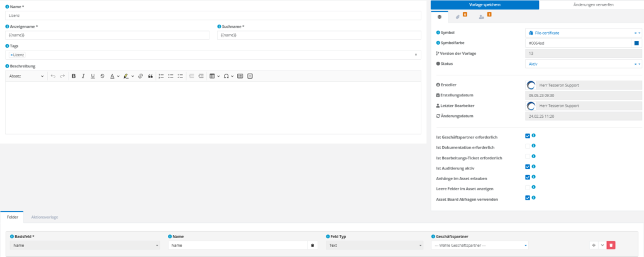
Task: Create a numbered list in the editor
Action: pos(161,76)
